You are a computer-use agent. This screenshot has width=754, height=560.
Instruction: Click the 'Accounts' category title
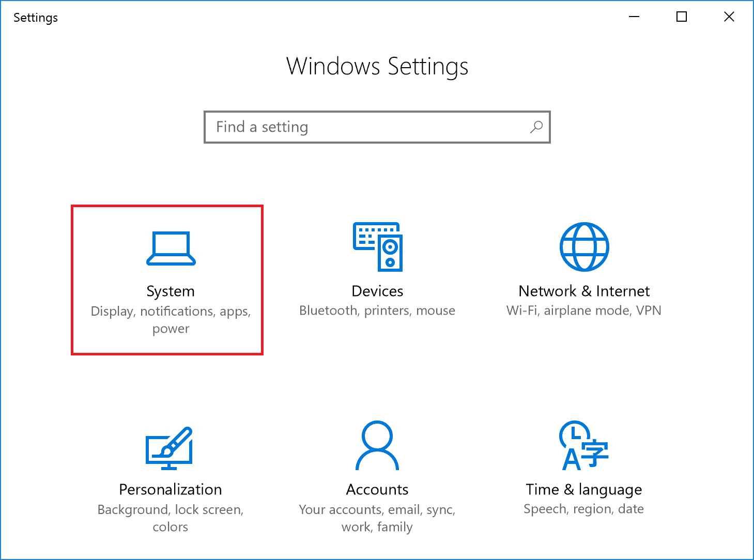[x=377, y=489]
